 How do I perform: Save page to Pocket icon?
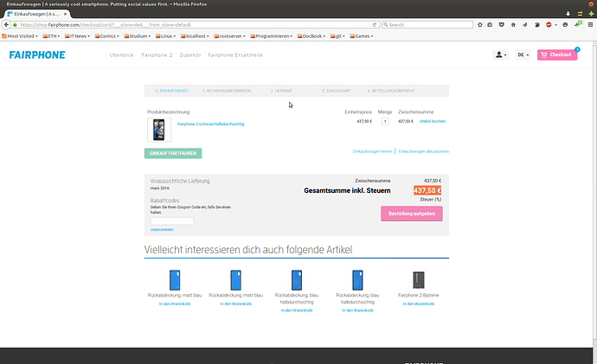502,25
